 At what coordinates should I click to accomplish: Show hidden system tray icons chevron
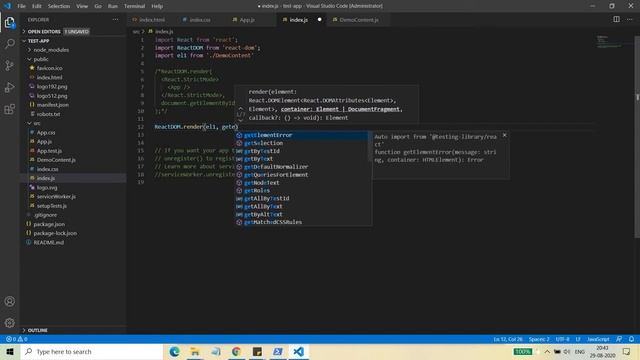[547, 351]
